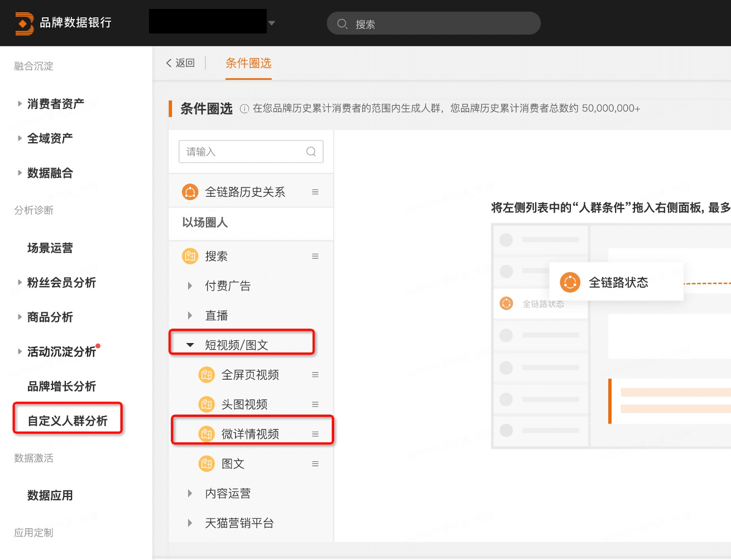Click the 全链路历史关系 orange icon

[x=190, y=192]
